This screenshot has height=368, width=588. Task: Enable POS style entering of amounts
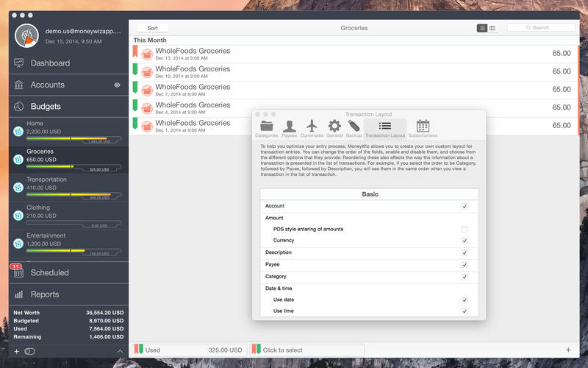click(465, 230)
